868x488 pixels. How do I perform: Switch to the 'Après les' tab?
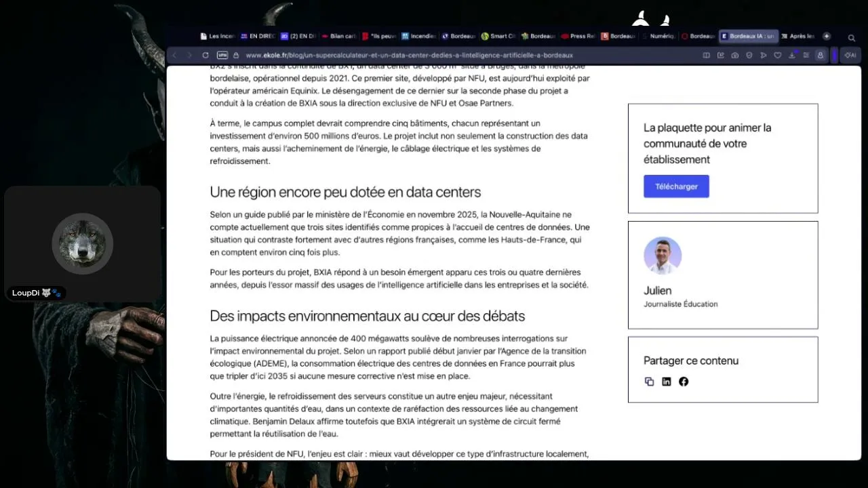coord(797,37)
